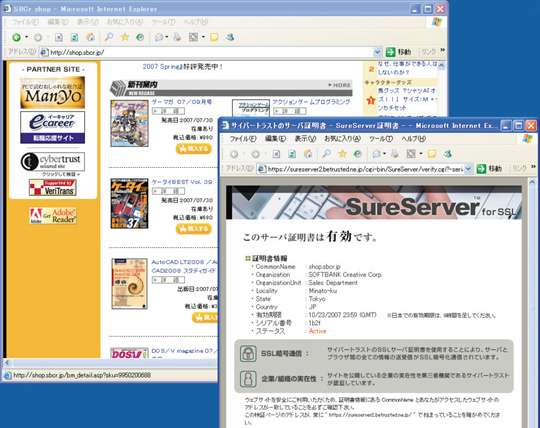Click SBCr shop vertical scrollbar up arrow
The width and height of the screenshot is (540, 428).
pyautogui.click(x=442, y=65)
